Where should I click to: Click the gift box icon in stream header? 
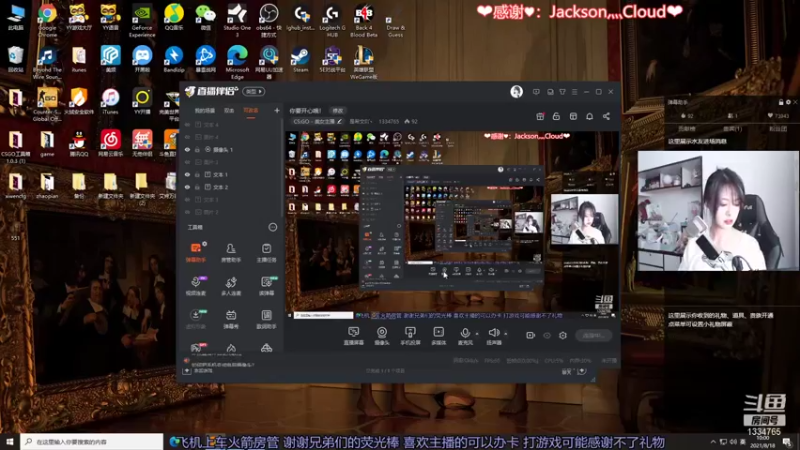coord(540,116)
